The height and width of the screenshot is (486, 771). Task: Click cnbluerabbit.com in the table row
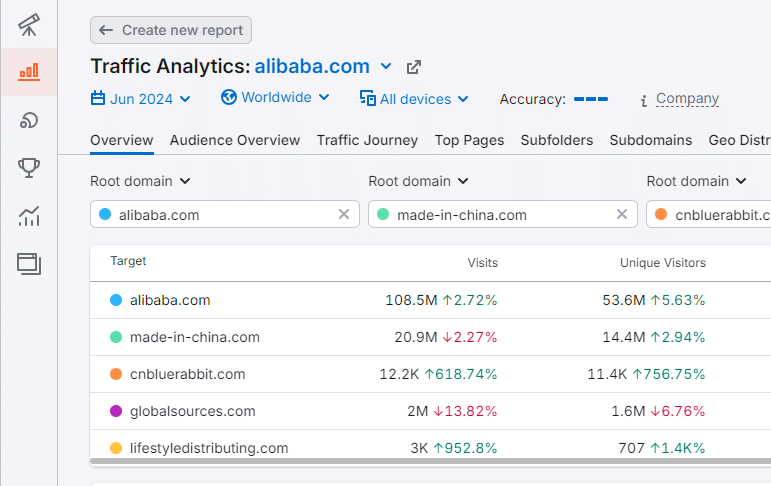(187, 374)
